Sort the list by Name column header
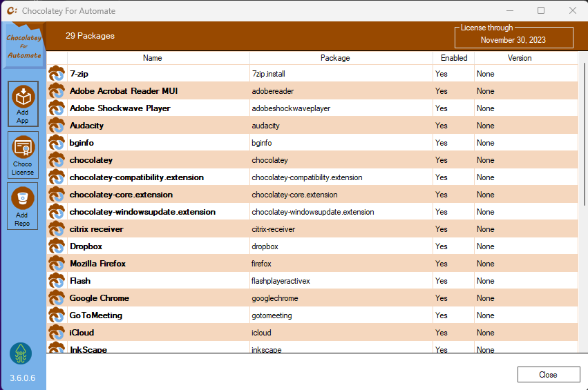The width and height of the screenshot is (588, 390). (152, 58)
